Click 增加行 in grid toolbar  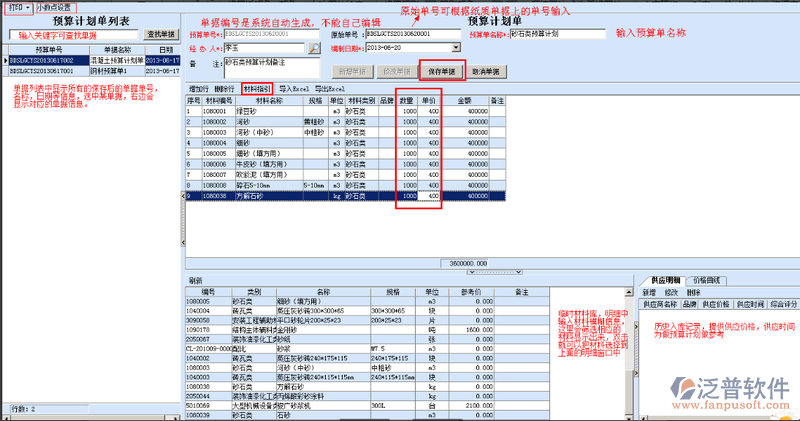(198, 89)
